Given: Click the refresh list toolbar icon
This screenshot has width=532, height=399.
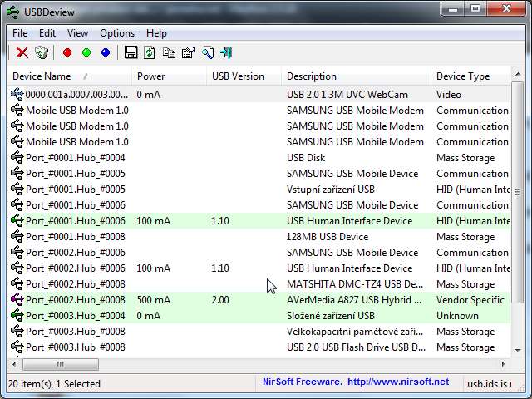Looking at the screenshot, I should pos(150,52).
